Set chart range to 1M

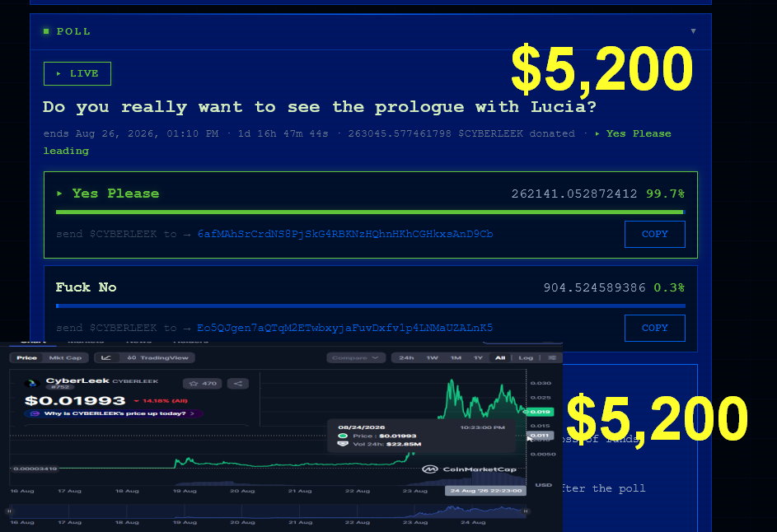point(456,357)
